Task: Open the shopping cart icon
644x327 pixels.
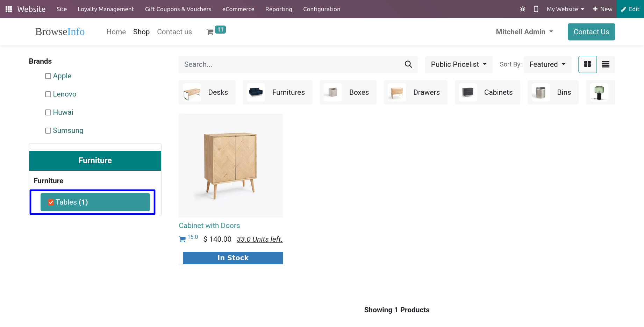Action: pos(210,32)
